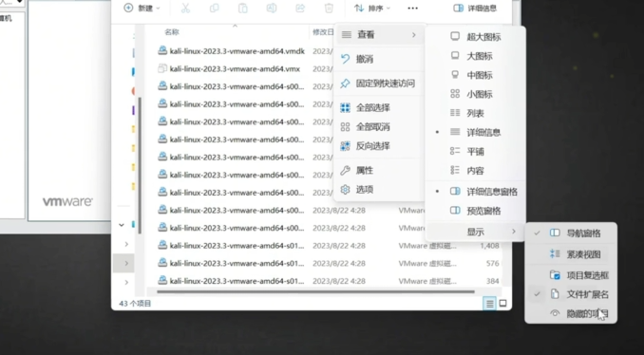Viewport: 644px width, 355px height.
Task: Click the details view icon in status bar
Action: pyautogui.click(x=489, y=304)
